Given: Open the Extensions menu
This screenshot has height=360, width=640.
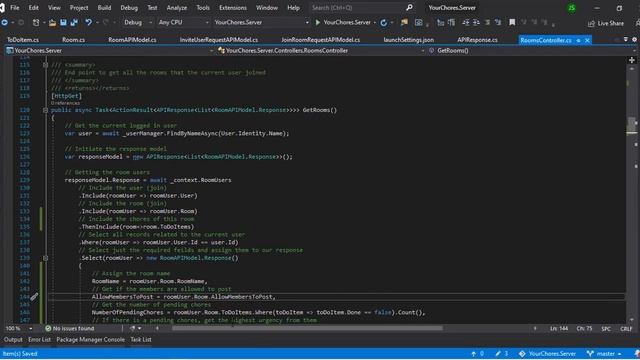Looking at the screenshot, I should 233,8.
